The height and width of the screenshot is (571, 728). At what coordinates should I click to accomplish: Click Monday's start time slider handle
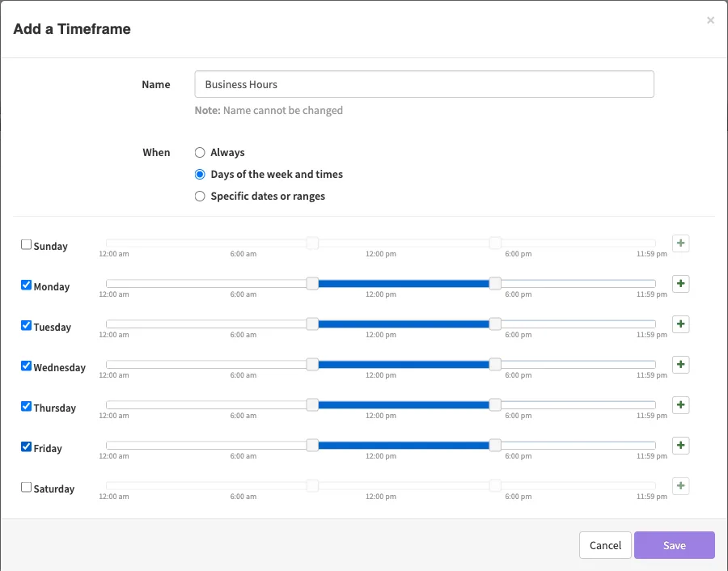click(x=312, y=284)
